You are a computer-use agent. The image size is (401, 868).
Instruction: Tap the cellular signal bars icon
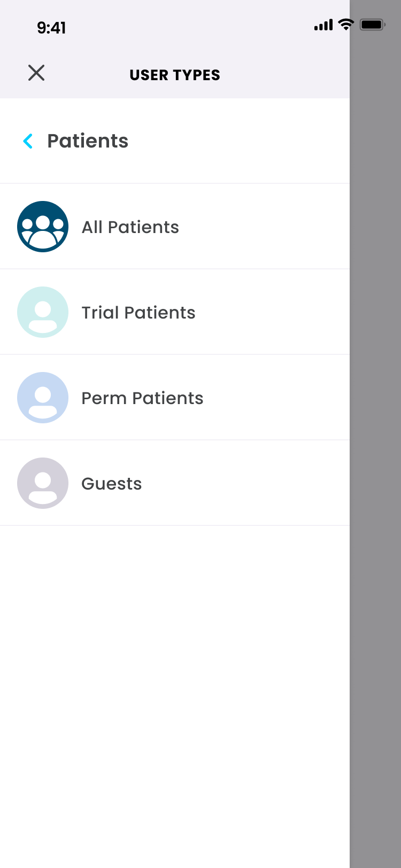pyautogui.click(x=323, y=25)
